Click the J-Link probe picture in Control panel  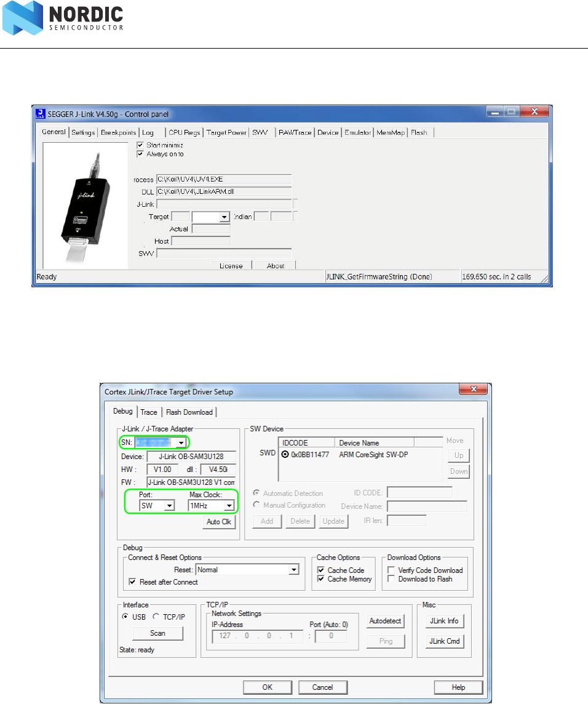tap(85, 206)
